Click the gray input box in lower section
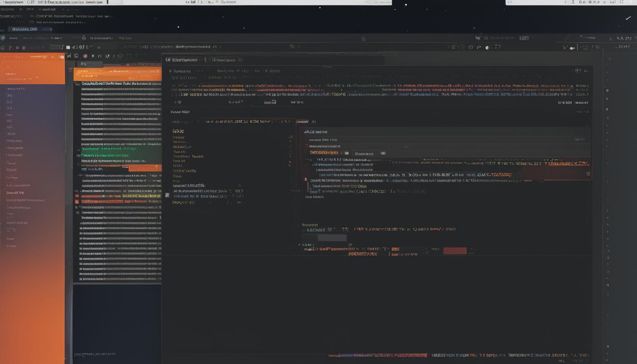 coord(332,238)
